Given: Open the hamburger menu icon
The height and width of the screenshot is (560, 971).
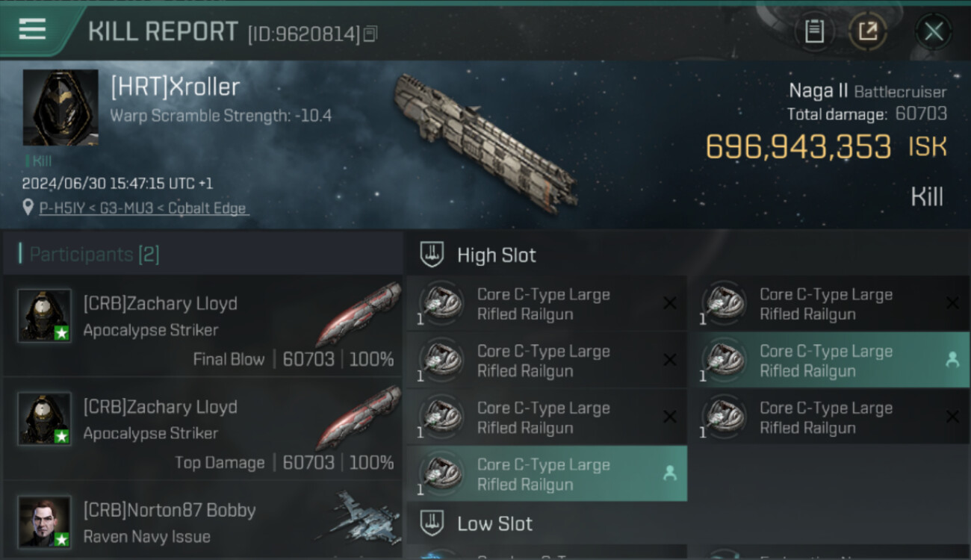Looking at the screenshot, I should (32, 30).
